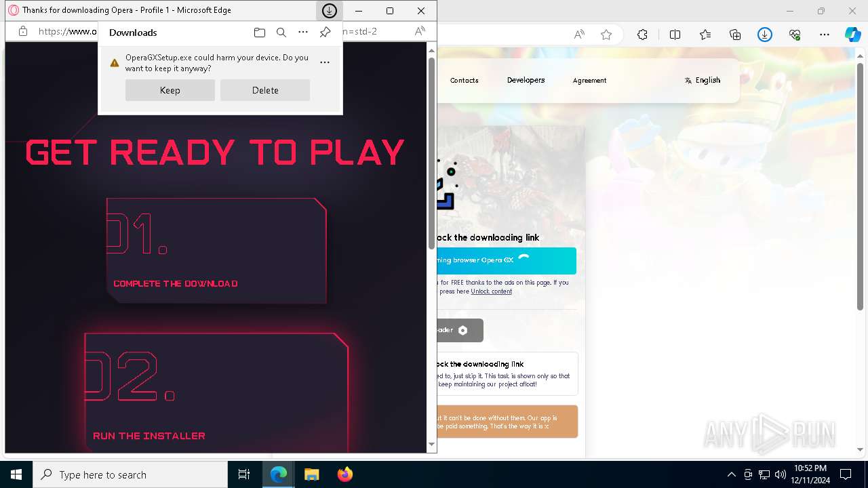Open volume control in system tray
The width and height of the screenshot is (868, 488).
coord(780,474)
